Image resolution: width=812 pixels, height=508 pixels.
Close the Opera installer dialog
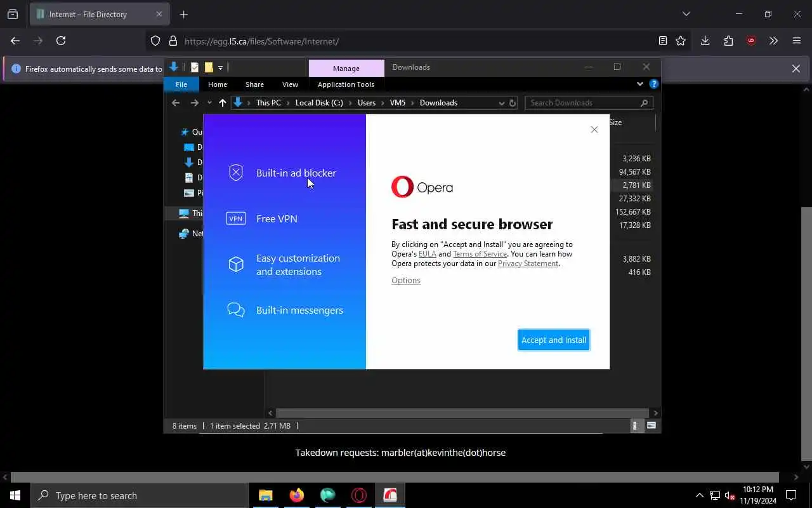click(594, 130)
